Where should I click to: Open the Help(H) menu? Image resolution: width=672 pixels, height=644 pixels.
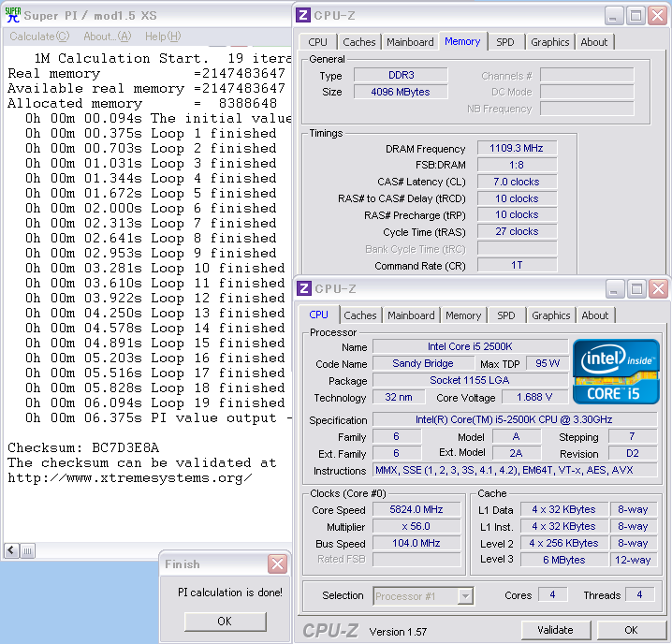point(163,37)
